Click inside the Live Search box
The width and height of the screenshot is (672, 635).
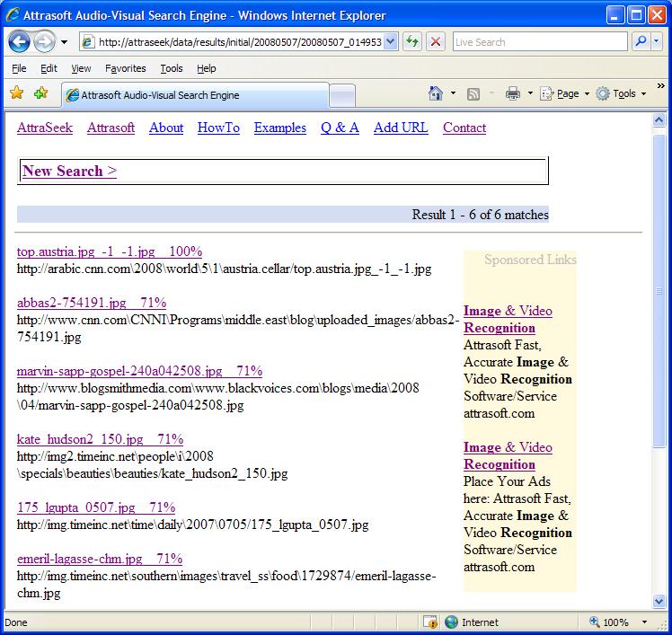tap(540, 42)
